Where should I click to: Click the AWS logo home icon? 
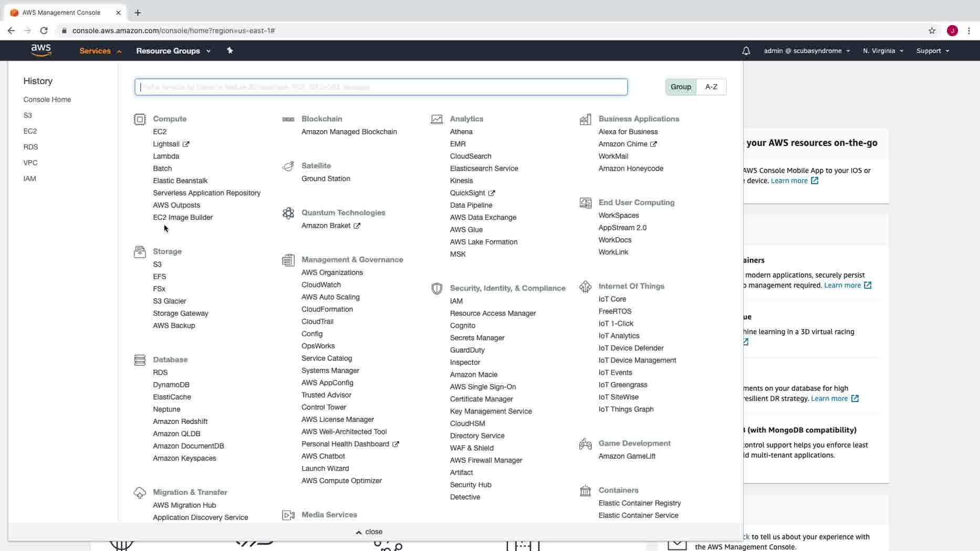pyautogui.click(x=41, y=50)
